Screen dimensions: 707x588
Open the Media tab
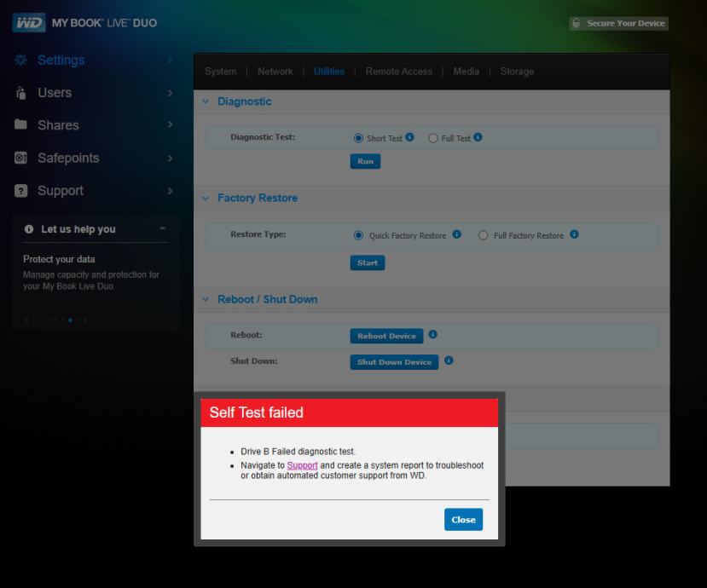pyautogui.click(x=466, y=72)
